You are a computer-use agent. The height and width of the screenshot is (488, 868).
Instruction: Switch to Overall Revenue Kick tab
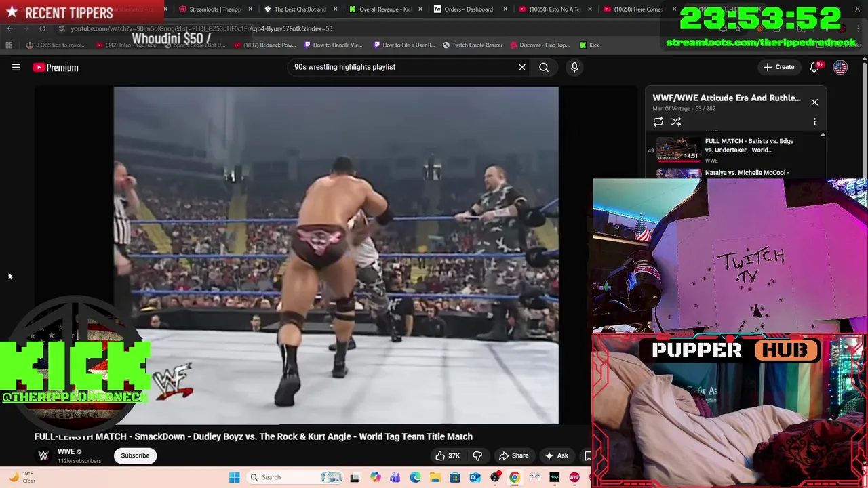click(x=385, y=9)
